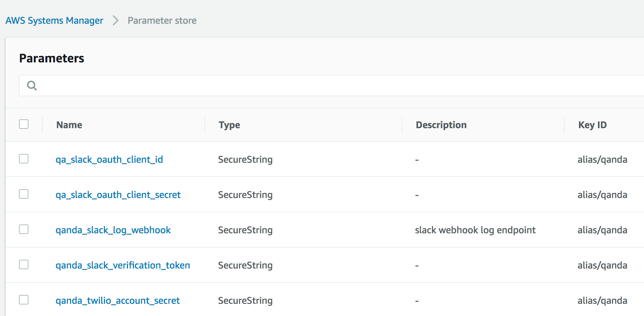This screenshot has height=316, width=644.
Task: Open the qa_slack_oauth_client_secret parameter
Action: pyautogui.click(x=118, y=195)
